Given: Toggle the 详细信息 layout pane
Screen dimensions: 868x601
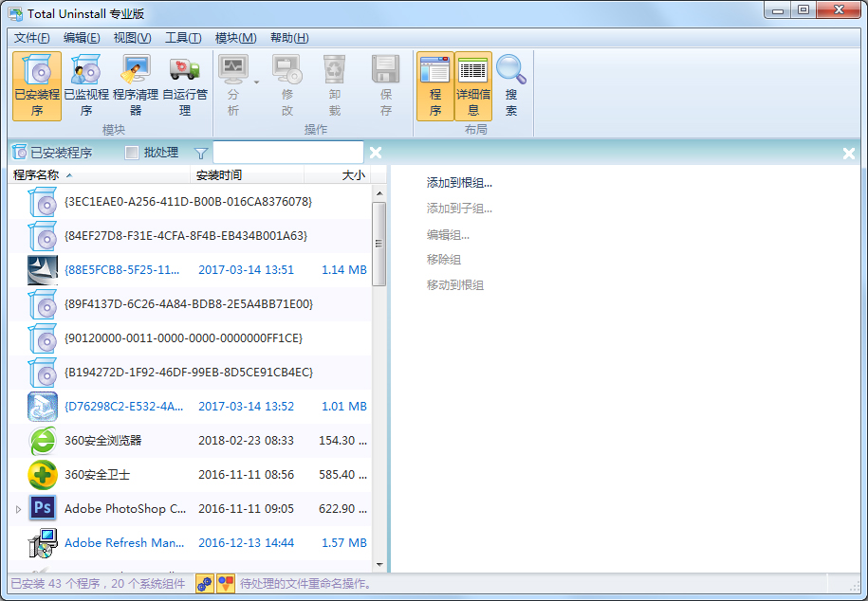Looking at the screenshot, I should 473,86.
